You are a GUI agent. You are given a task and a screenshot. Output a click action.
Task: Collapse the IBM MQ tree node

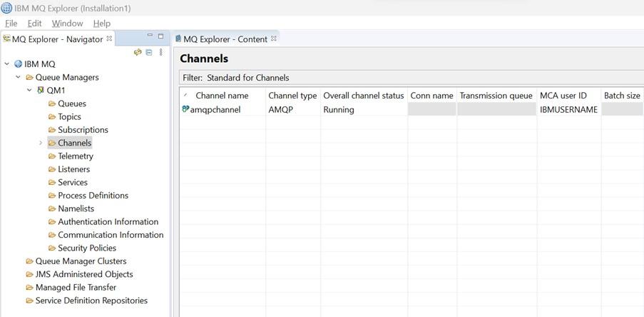click(6, 64)
